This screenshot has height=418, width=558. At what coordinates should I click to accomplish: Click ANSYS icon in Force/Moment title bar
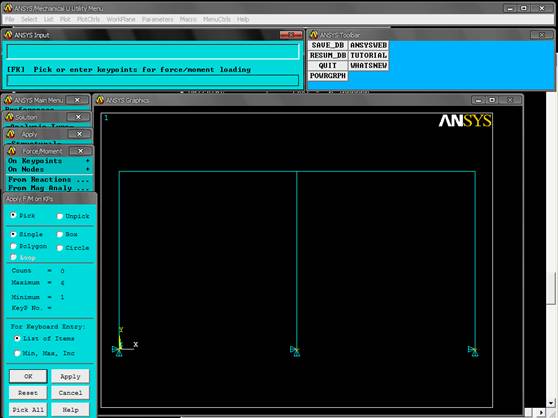pyautogui.click(x=12, y=151)
